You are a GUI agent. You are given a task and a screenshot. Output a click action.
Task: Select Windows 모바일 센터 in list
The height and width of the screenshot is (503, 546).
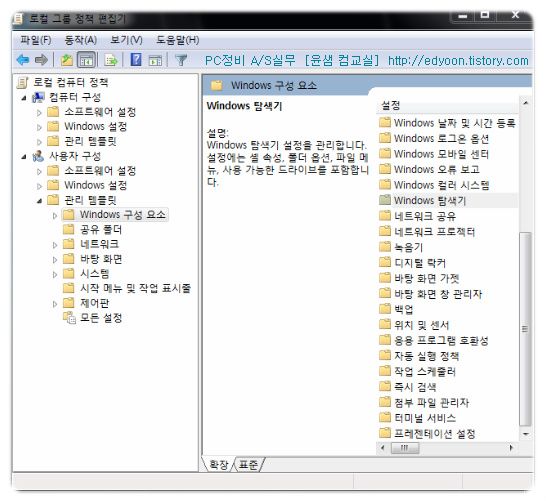point(442,154)
